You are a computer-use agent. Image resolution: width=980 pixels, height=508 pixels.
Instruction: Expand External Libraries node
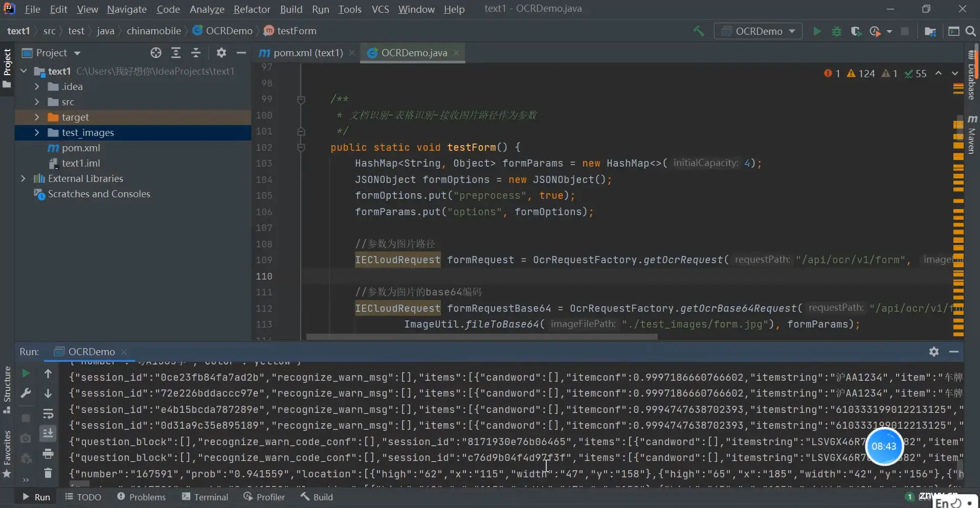[x=23, y=178]
